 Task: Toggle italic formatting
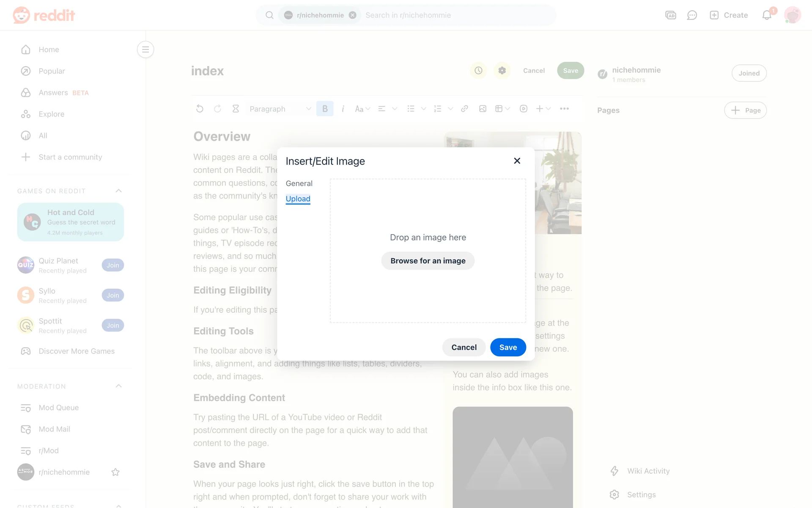pyautogui.click(x=343, y=109)
